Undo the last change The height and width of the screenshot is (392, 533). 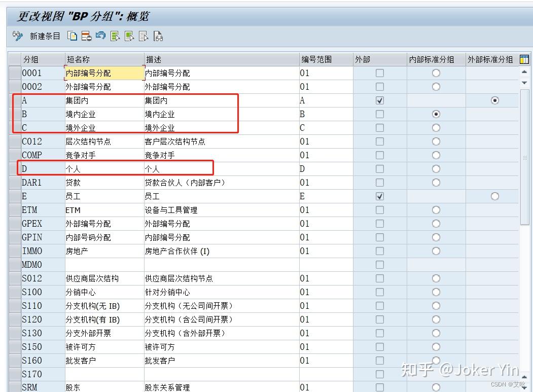click(100, 35)
